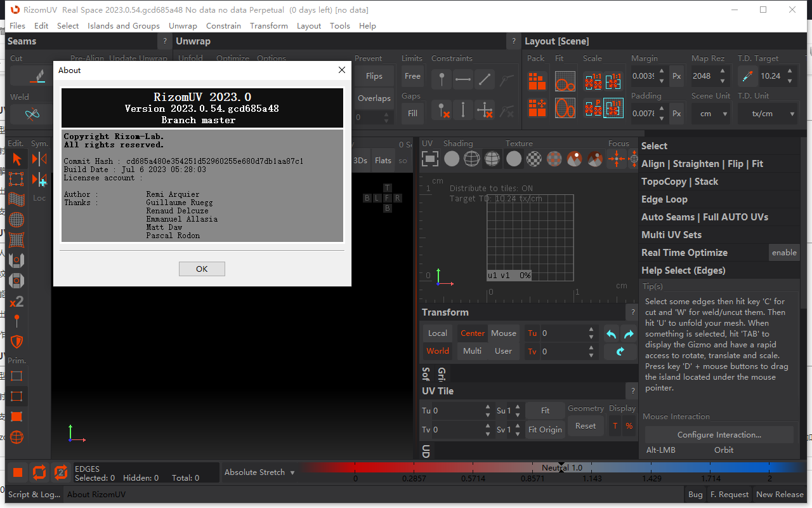Select the T.D. Target eyedropper picker
Image resolution: width=812 pixels, height=508 pixels.
click(x=747, y=76)
